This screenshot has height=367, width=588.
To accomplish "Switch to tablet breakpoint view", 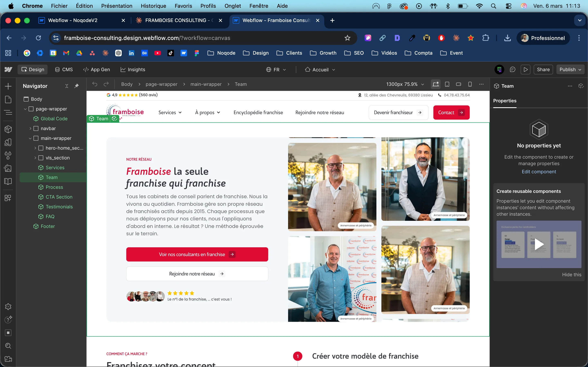I will tap(447, 84).
